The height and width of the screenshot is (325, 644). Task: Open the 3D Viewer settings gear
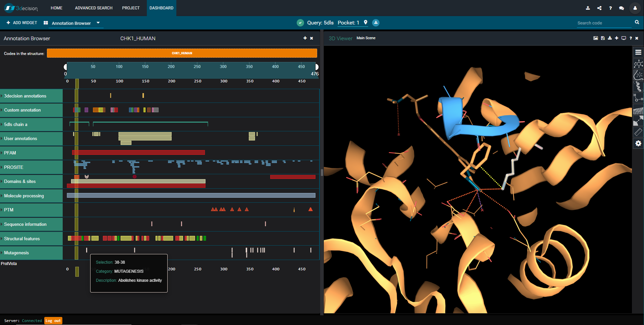pyautogui.click(x=638, y=143)
